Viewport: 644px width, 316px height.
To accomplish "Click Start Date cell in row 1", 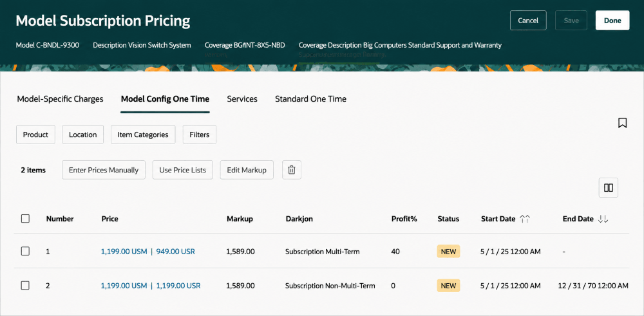I will pos(511,252).
